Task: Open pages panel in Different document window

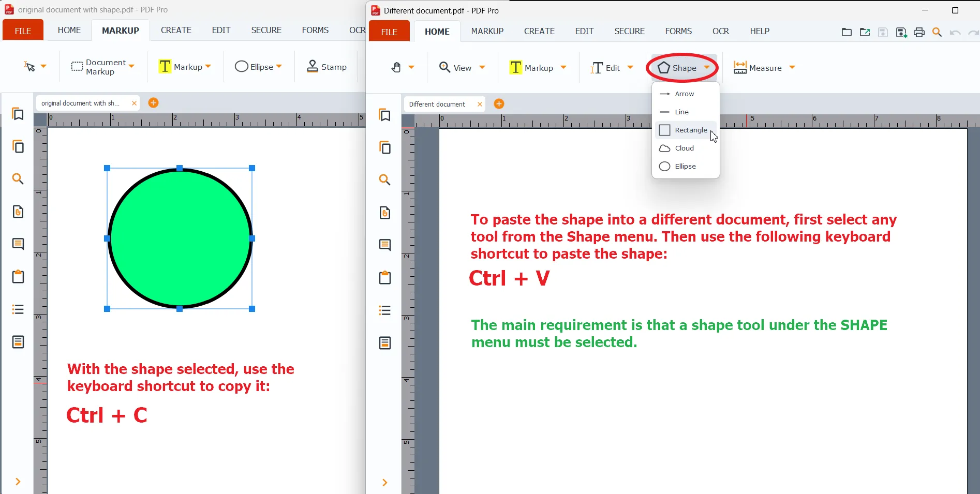Action: [385, 148]
